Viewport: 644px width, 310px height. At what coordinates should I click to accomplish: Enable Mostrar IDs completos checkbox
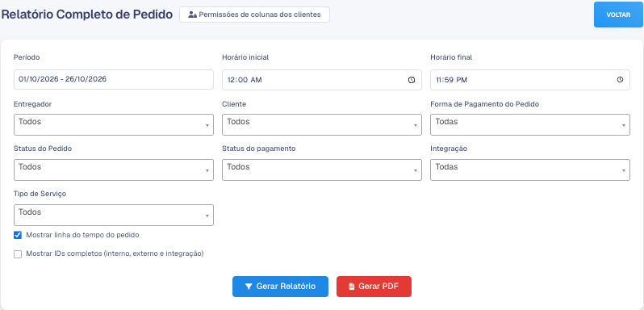tap(18, 254)
